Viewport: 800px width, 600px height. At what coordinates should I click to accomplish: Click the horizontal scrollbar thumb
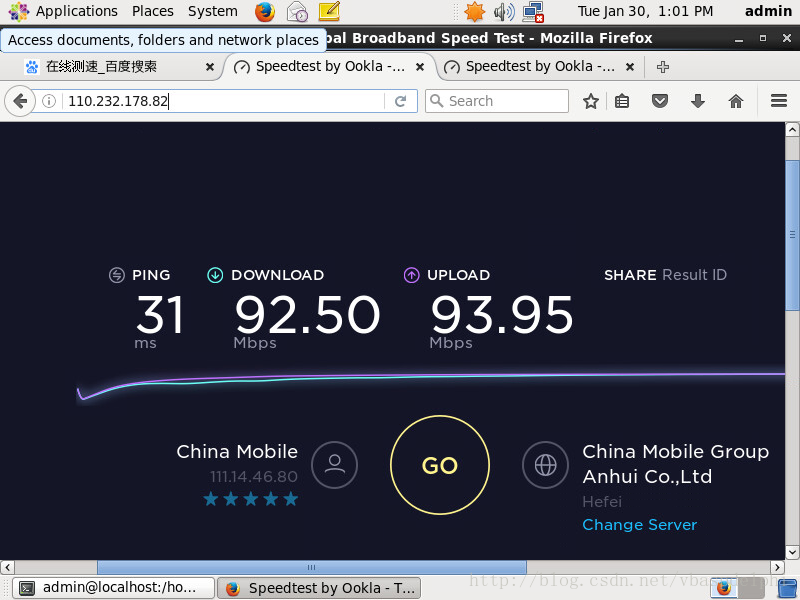point(312,567)
